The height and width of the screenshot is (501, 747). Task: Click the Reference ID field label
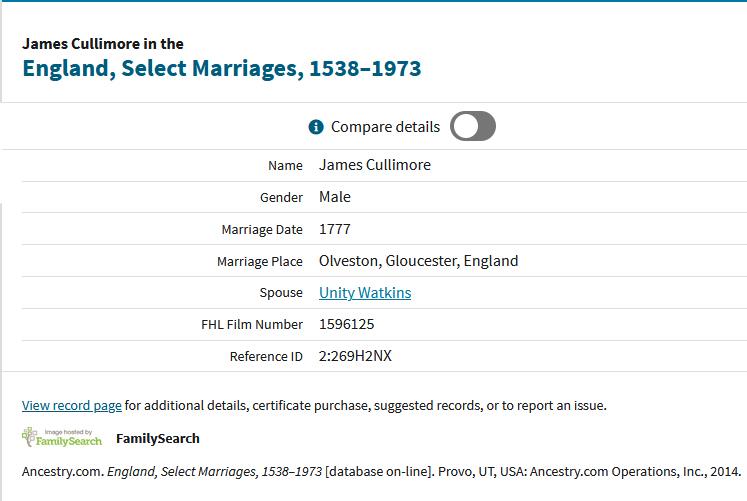click(266, 357)
